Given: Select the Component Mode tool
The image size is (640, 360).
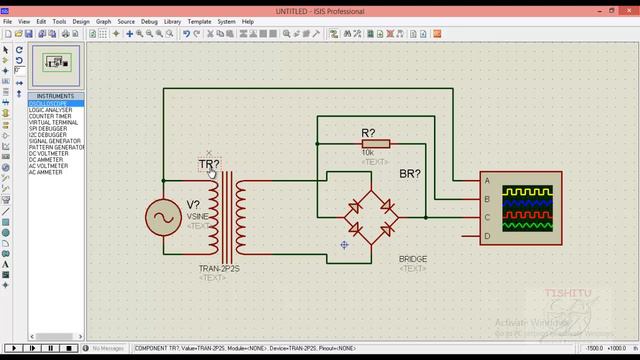Looking at the screenshot, I should 6,60.
